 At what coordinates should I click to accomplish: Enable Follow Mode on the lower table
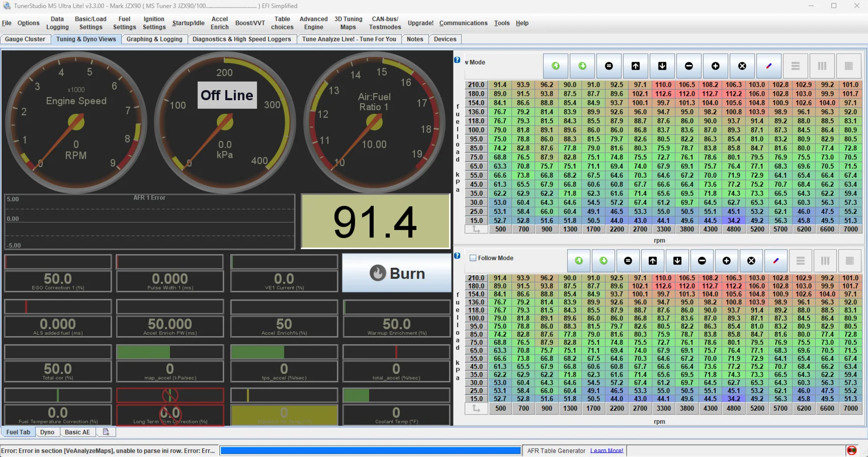pos(473,258)
